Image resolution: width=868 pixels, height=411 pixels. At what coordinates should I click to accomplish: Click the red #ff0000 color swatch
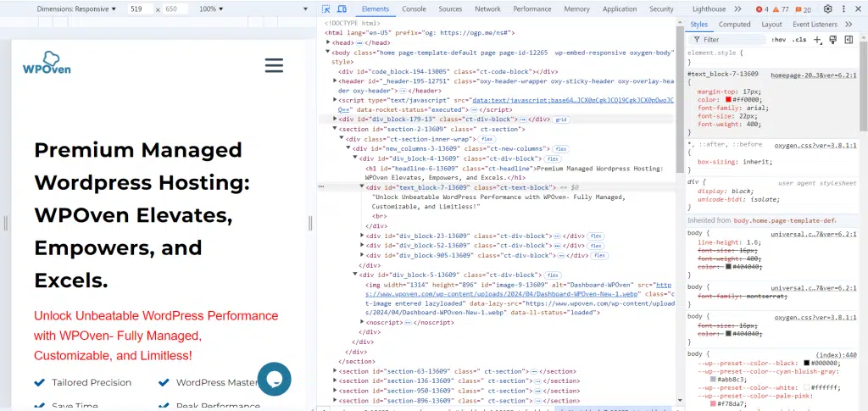[x=726, y=101]
